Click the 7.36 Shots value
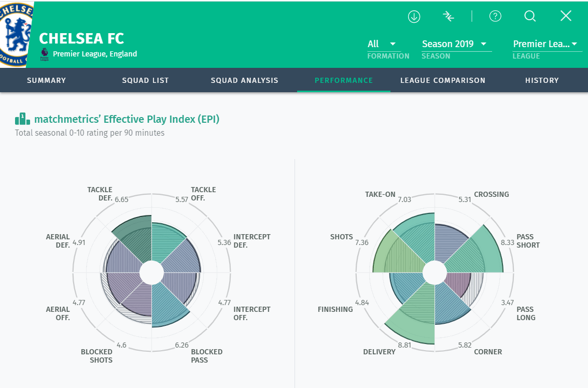The image size is (588, 388). (x=362, y=242)
